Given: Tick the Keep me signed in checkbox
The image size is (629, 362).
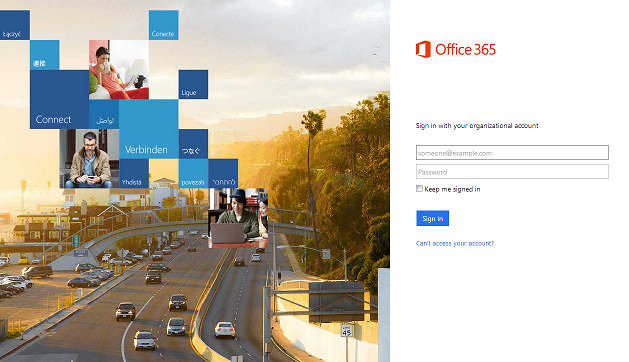Looking at the screenshot, I should pos(419,189).
